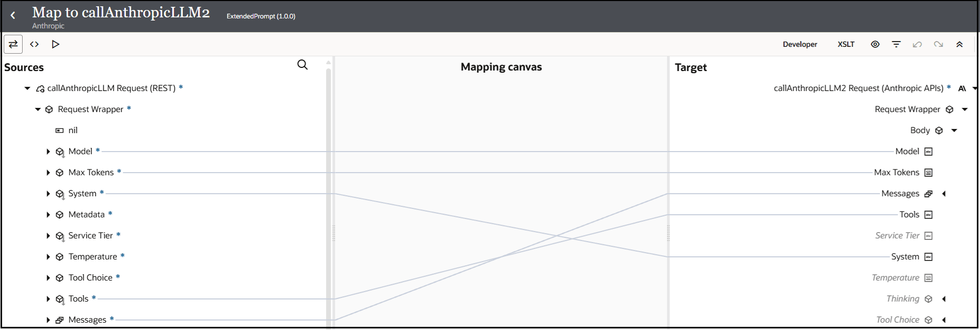Viewport: 980px width, 330px height.
Task: Run a test using the play icon
Action: click(x=55, y=44)
